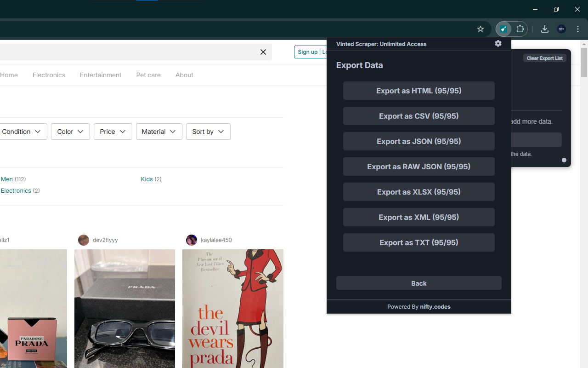Open the nifty.codes link
Screen dimensions: 588x368
point(435,307)
